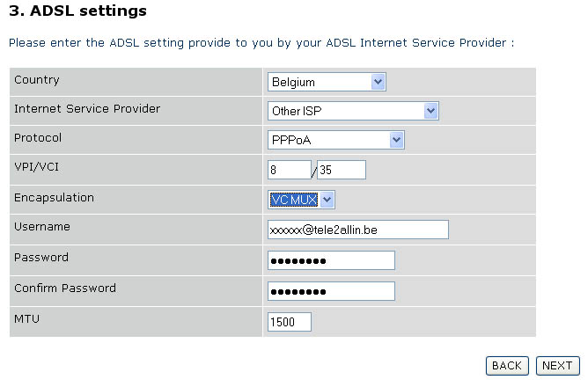Click the Protocol row label

coord(39,138)
